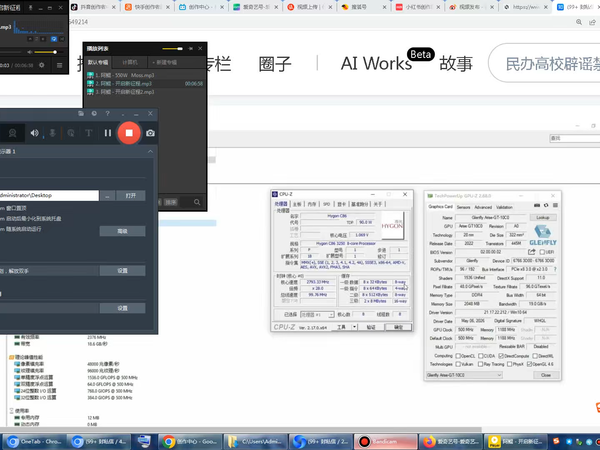Click the +新建专辑 playlist tab
Image resolution: width=600 pixels, height=450 pixels.
[x=164, y=62]
